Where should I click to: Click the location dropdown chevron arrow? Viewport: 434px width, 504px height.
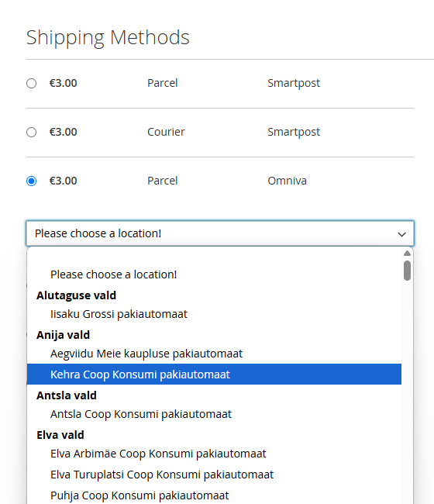(x=402, y=234)
